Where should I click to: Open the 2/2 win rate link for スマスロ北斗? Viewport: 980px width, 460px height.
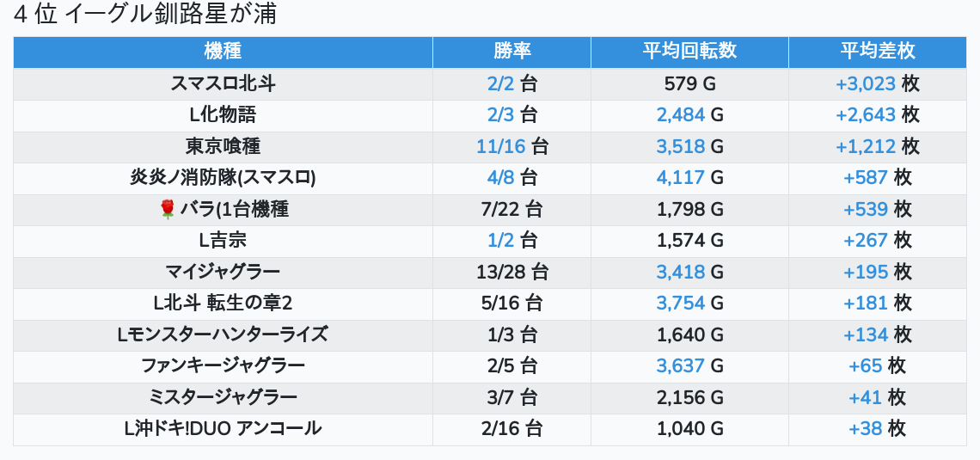point(499,83)
